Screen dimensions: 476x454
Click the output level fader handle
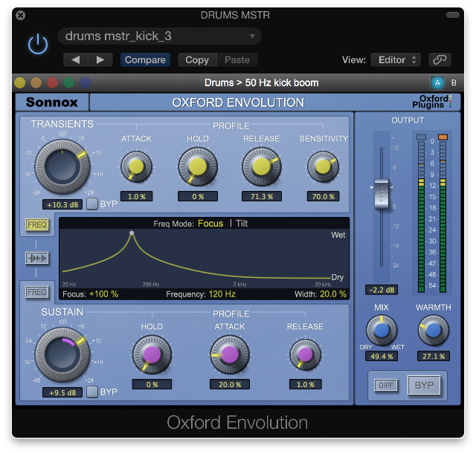click(x=382, y=194)
